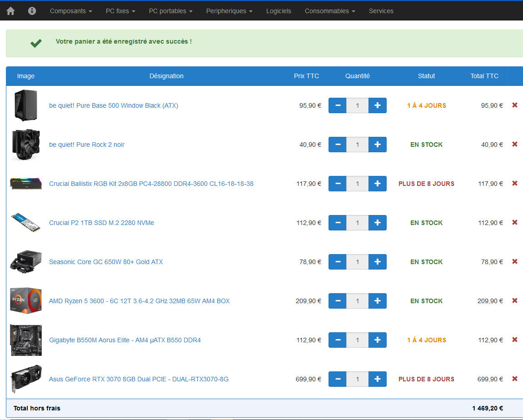Decrease quantity of AMD Ryzen 5 3600
This screenshot has width=523, height=420.
[338, 301]
